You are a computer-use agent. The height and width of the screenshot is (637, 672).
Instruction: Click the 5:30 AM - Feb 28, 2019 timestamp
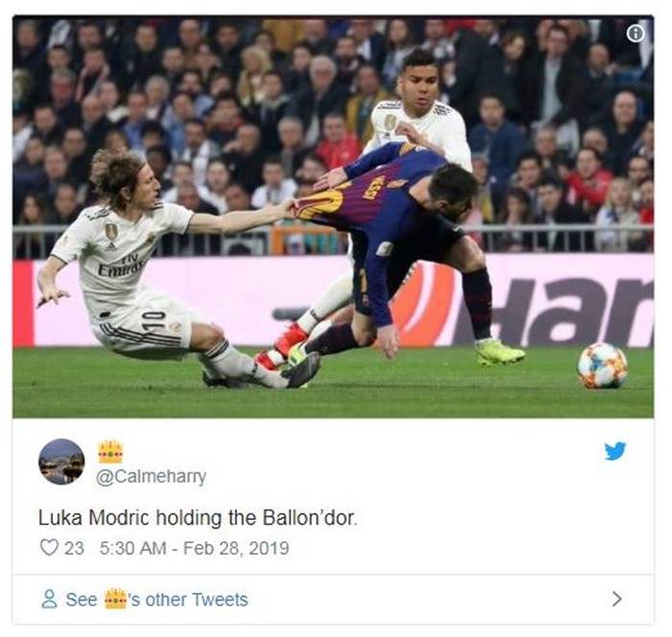[194, 549]
